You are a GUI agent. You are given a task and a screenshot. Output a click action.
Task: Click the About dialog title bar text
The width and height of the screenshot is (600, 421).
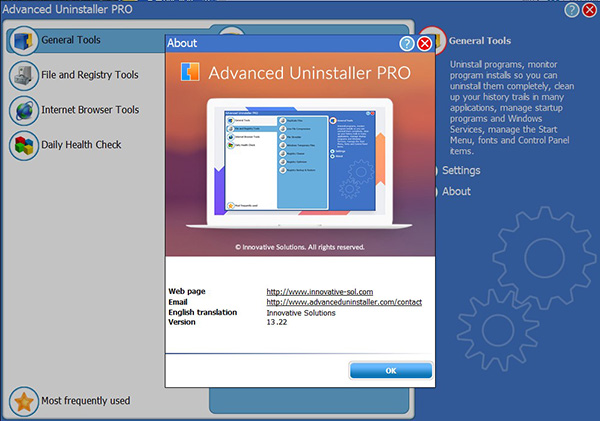(x=182, y=43)
